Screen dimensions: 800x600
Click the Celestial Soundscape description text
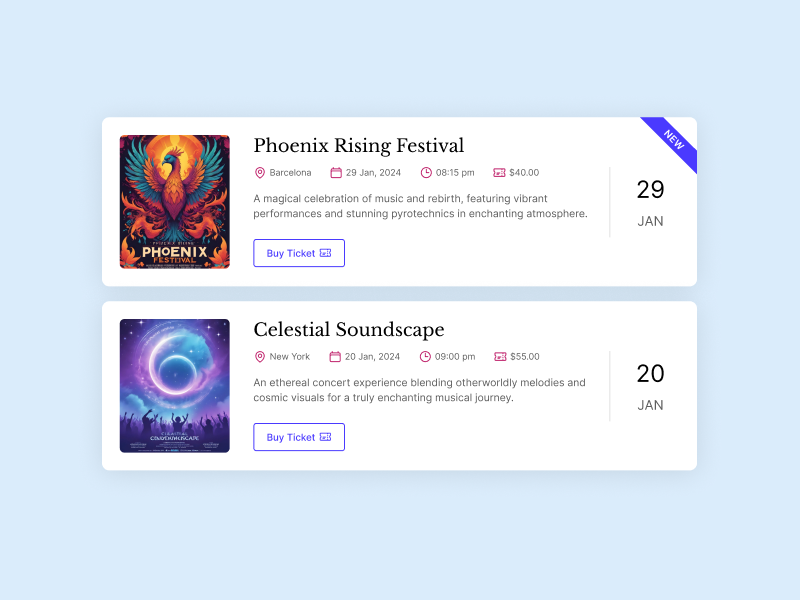point(419,390)
